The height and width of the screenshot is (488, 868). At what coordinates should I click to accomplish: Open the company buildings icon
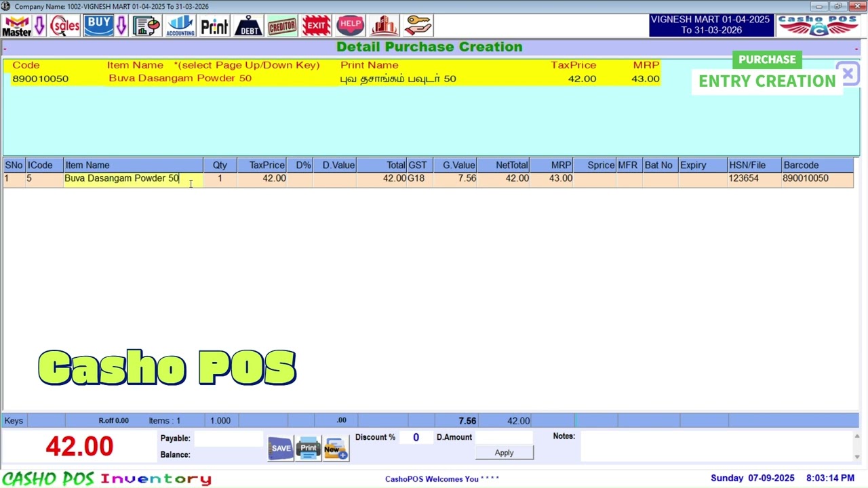click(384, 26)
